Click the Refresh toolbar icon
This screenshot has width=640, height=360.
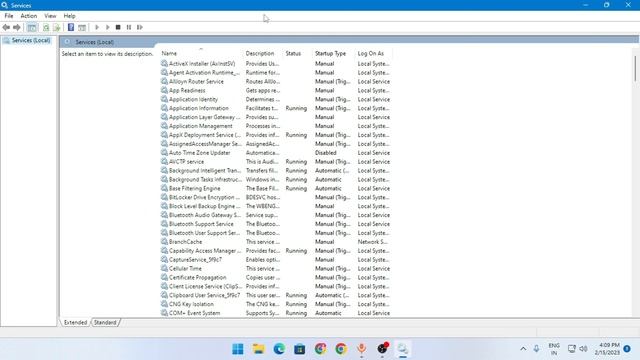(46, 27)
